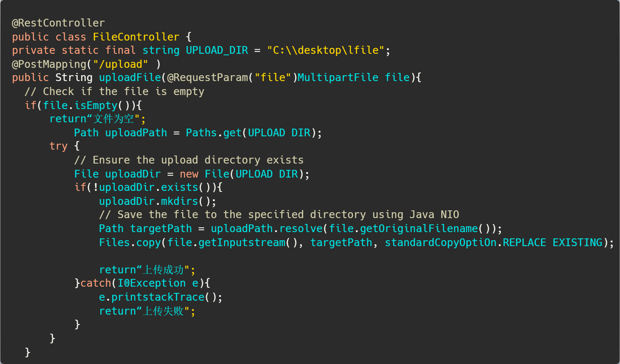Image resolution: width=620 pixels, height=364 pixels.
Task: Click the @RequestParam annotation
Action: [208, 78]
